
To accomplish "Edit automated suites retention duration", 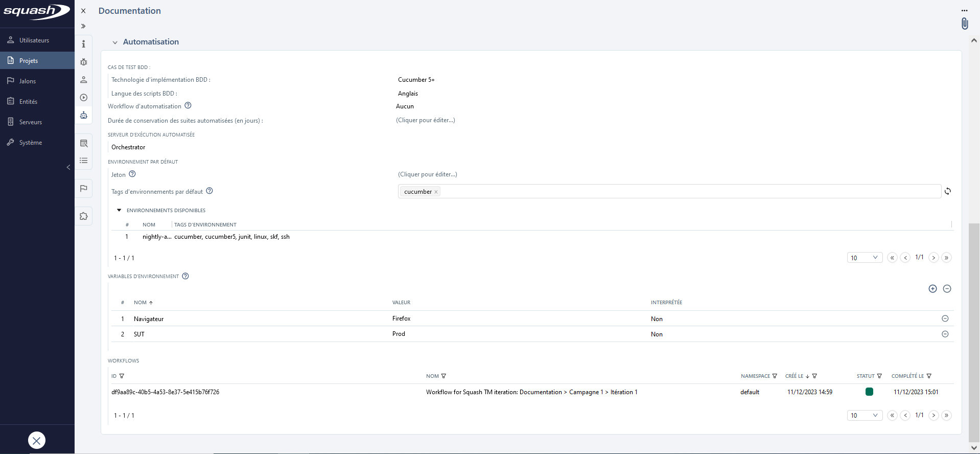I will [425, 120].
